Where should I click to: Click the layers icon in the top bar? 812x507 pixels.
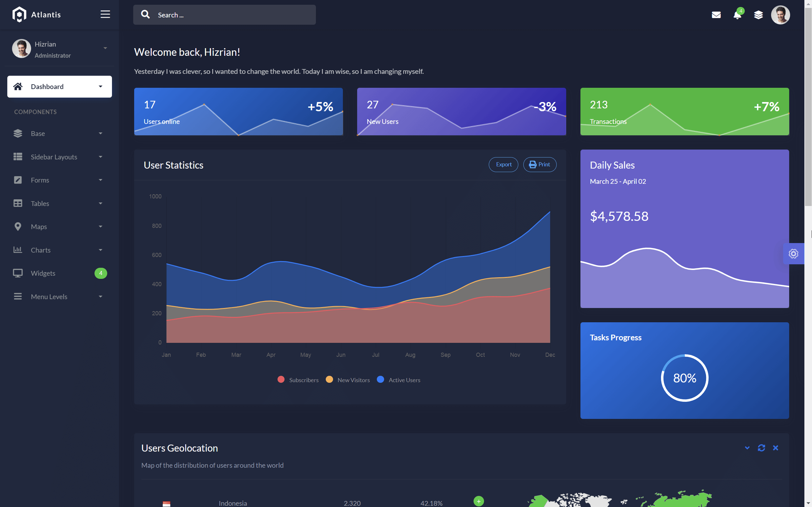pos(759,15)
